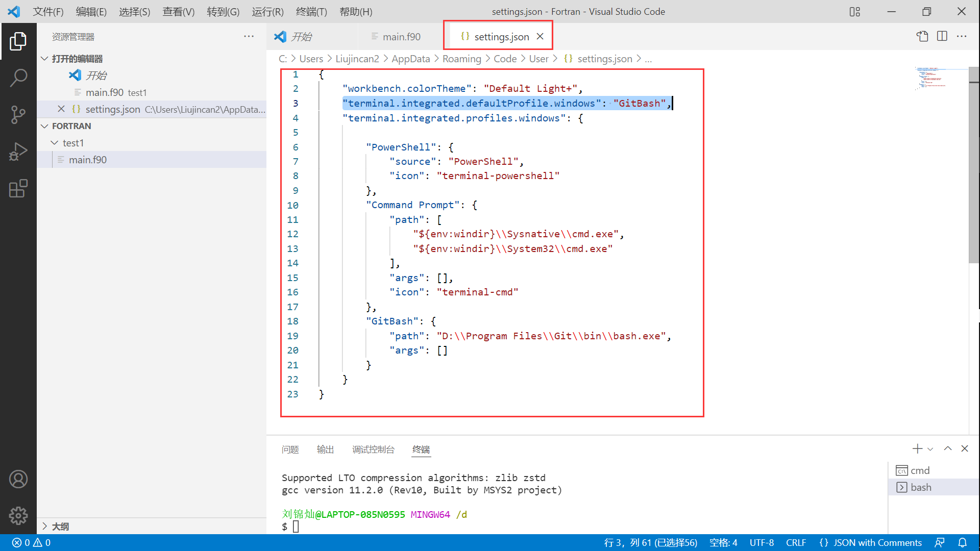The height and width of the screenshot is (551, 980).
Task: Collapse the test1 folder
Action: click(x=55, y=143)
